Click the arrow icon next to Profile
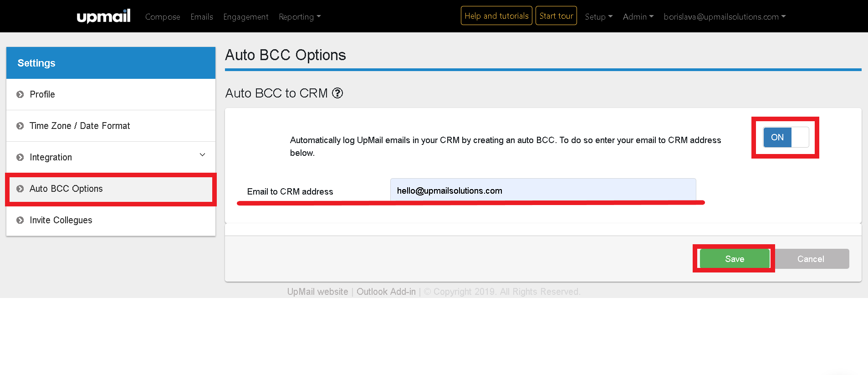The width and height of the screenshot is (868, 375). point(20,94)
